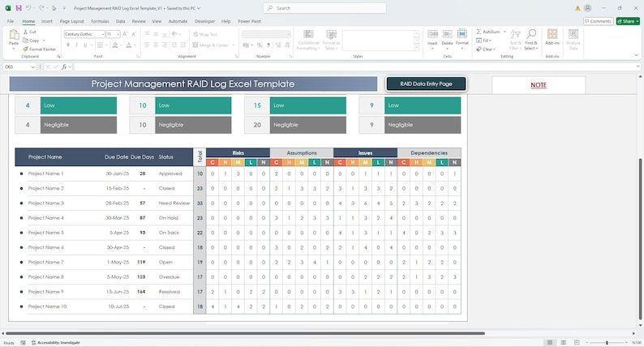Click Merge & Center button
The height and width of the screenshot is (347, 644).
pyautogui.click(x=210, y=45)
